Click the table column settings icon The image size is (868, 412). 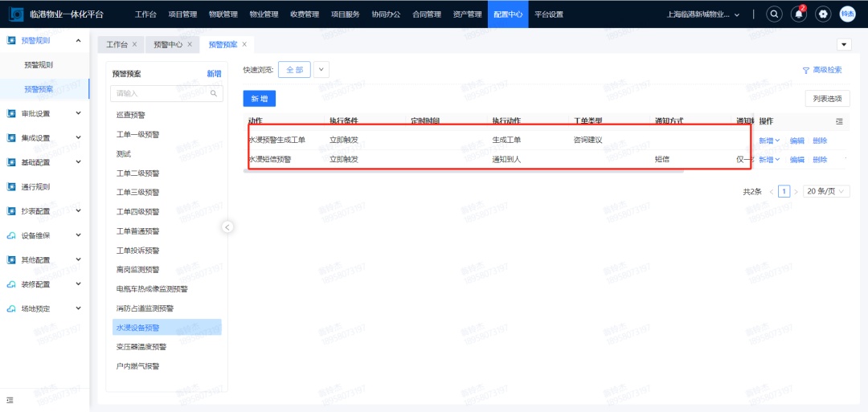pyautogui.click(x=839, y=121)
